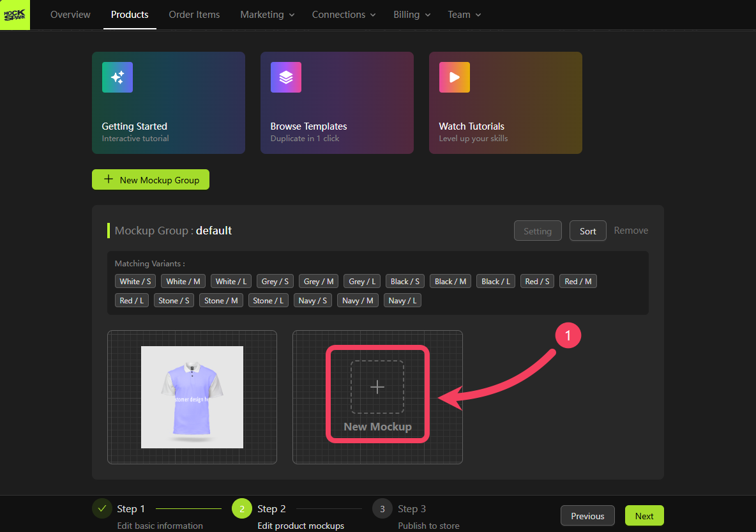Image resolution: width=756 pixels, height=532 pixels.
Task: Select the Products tab
Action: point(130,15)
